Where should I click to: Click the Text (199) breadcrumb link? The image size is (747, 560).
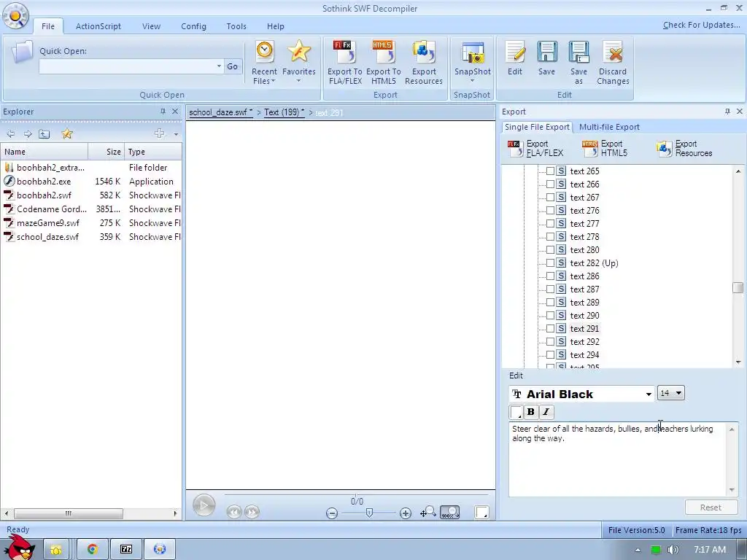click(284, 112)
